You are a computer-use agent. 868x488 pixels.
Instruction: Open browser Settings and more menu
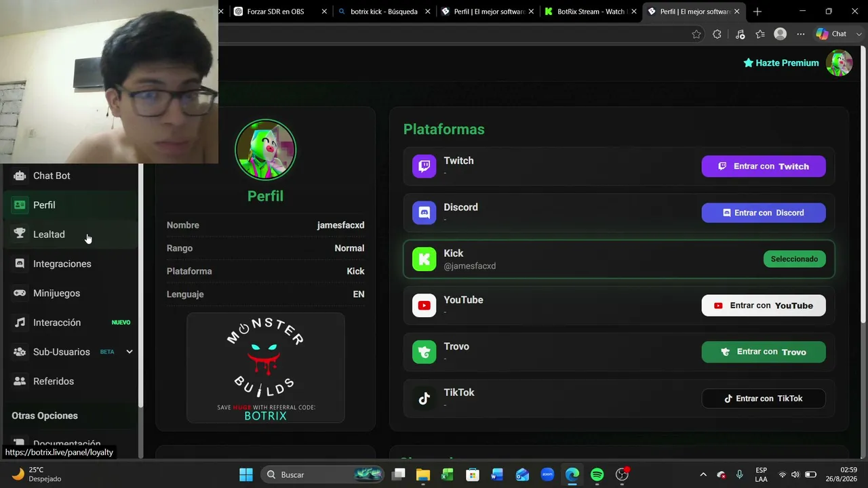801,34
